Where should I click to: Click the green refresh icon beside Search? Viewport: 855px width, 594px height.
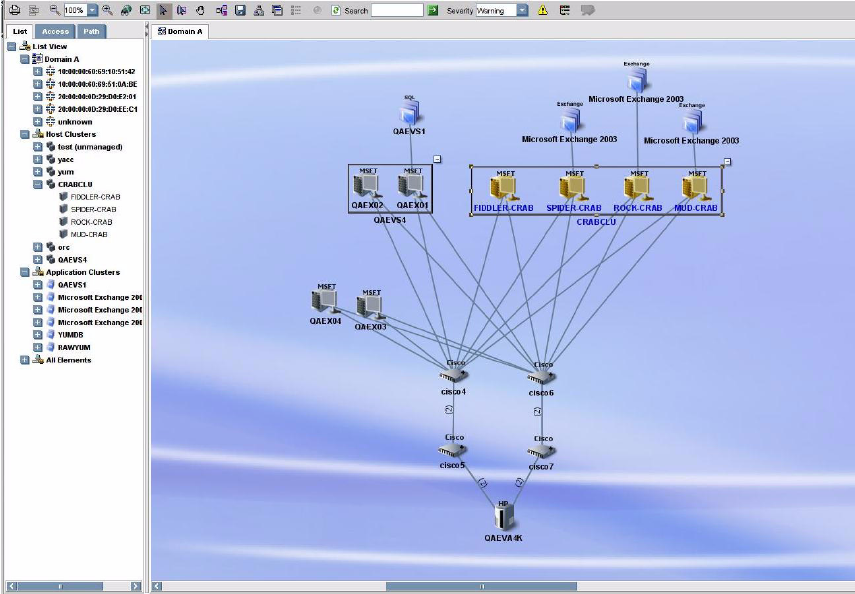336,10
